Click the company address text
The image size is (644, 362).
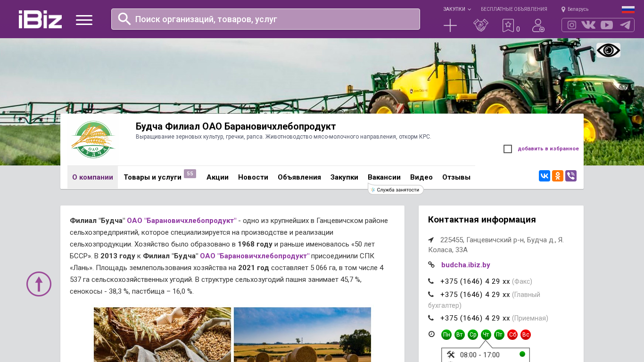496,245
